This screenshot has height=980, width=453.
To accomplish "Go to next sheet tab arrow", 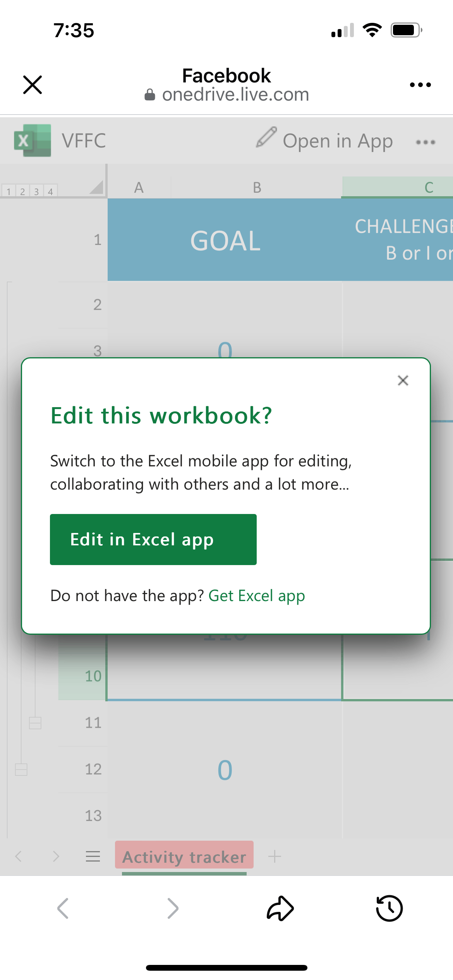I will (56, 856).
